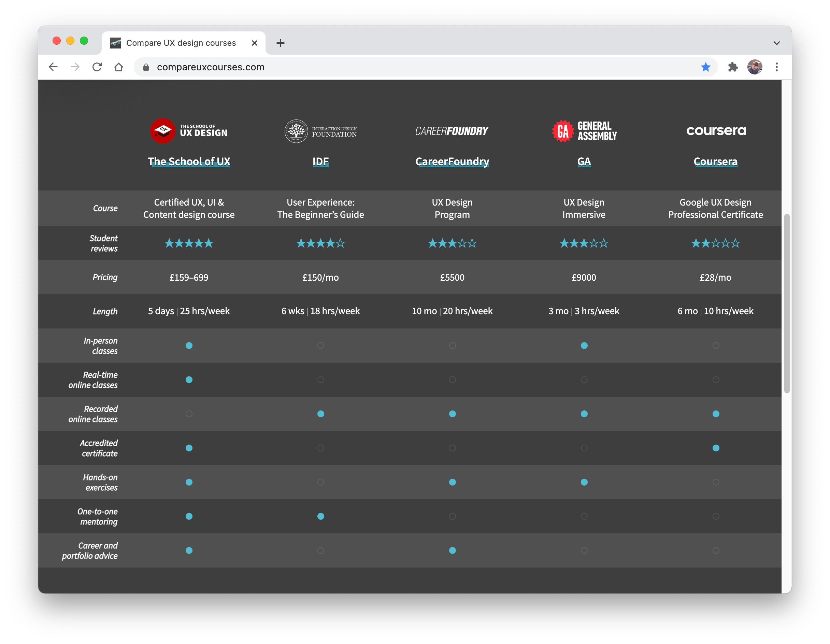
Task: Click the browser back arrow
Action: [53, 67]
